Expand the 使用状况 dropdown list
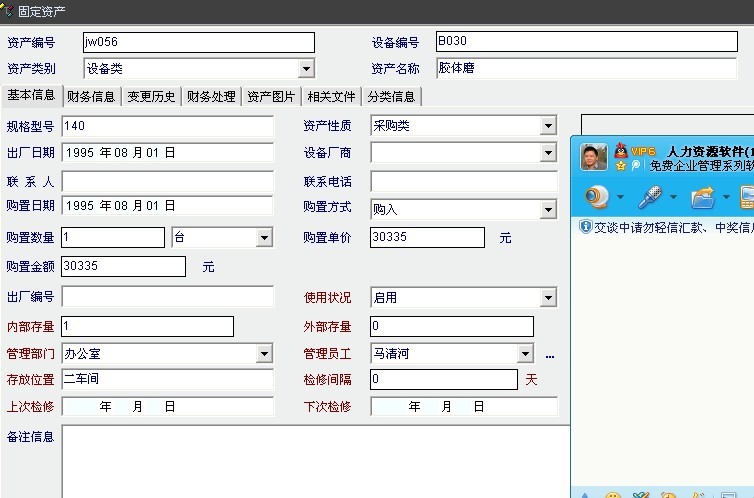 tap(548, 298)
